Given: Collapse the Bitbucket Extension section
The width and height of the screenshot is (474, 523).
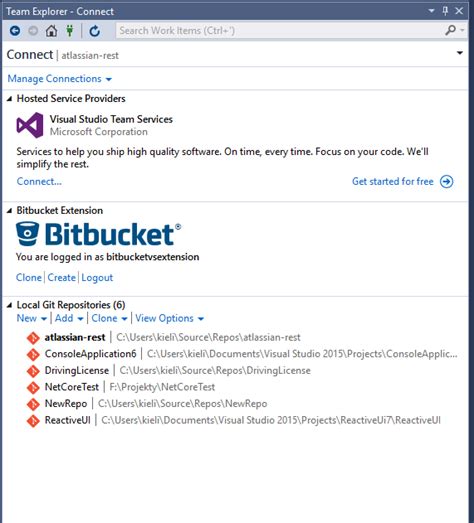Looking at the screenshot, I should tap(9, 211).
